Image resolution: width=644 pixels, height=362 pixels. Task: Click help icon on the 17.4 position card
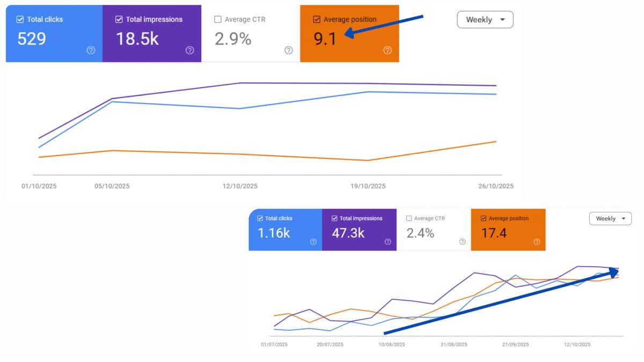(537, 242)
